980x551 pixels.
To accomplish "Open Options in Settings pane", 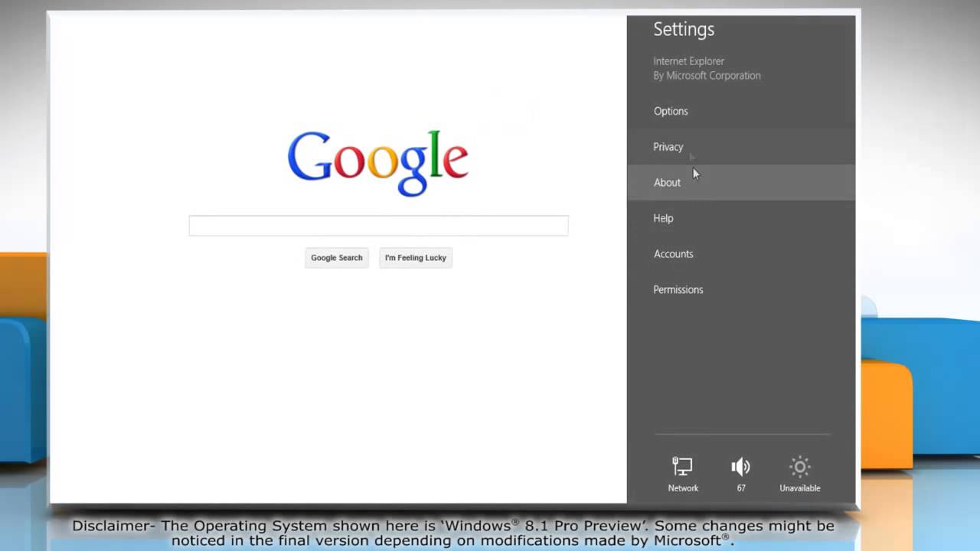I will (741, 111).
